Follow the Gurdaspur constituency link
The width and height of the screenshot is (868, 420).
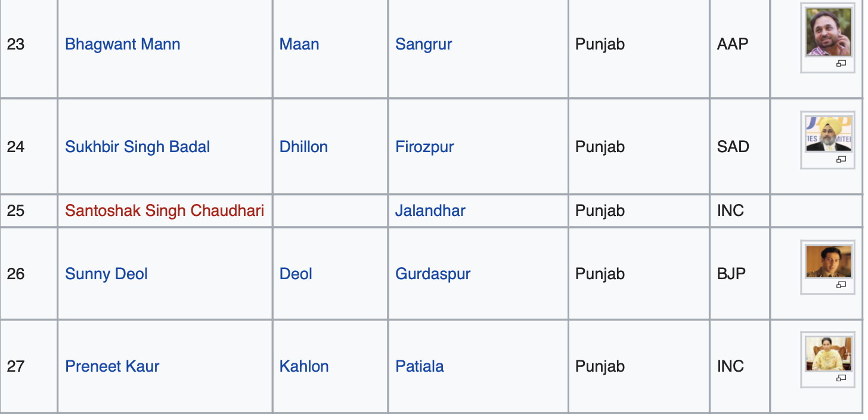(x=433, y=274)
